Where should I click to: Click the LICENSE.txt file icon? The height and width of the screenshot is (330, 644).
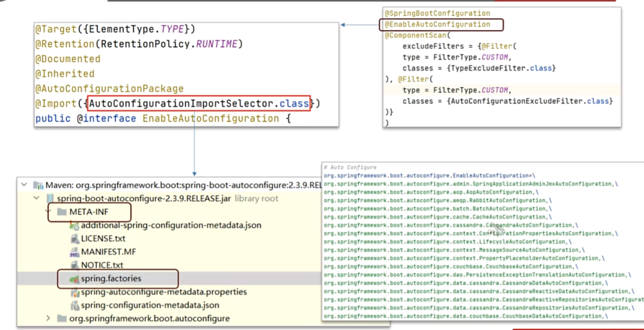(x=74, y=239)
